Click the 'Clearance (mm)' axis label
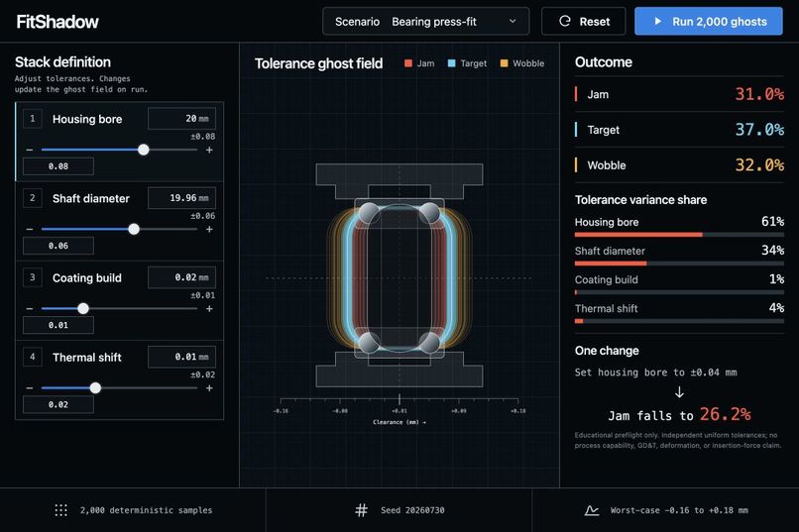Viewport: 799px width, 532px height. click(x=399, y=422)
